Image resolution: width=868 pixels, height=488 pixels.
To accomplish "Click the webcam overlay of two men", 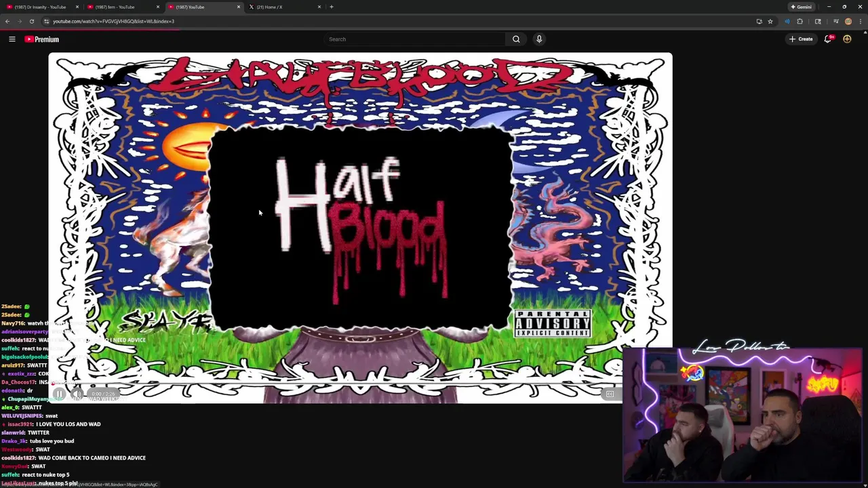I will (743, 414).
